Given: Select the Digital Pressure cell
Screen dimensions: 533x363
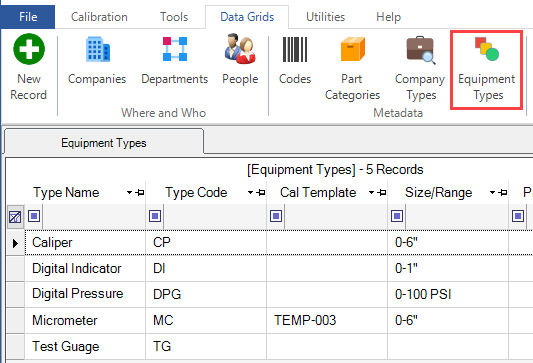Looking at the screenshot, I should click(x=85, y=294).
